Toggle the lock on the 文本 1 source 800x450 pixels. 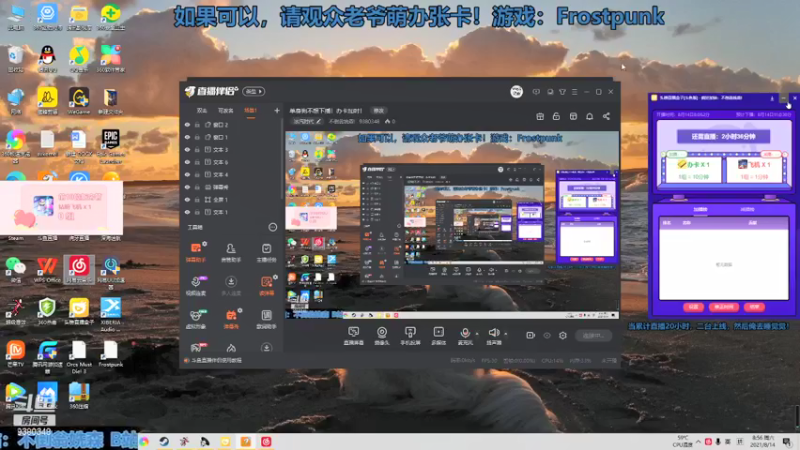pos(197,212)
